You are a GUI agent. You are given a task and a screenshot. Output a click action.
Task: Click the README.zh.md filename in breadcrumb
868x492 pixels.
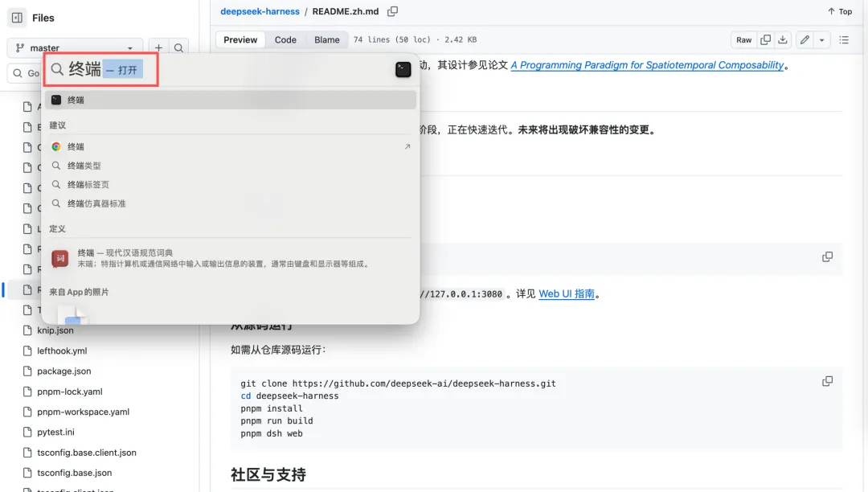click(x=346, y=11)
